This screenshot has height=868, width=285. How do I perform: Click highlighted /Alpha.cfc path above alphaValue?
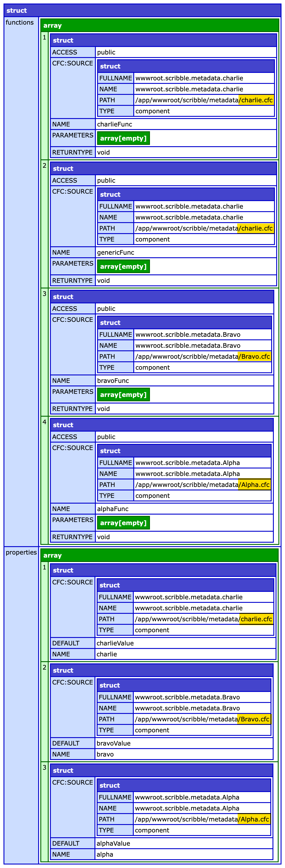254,819
